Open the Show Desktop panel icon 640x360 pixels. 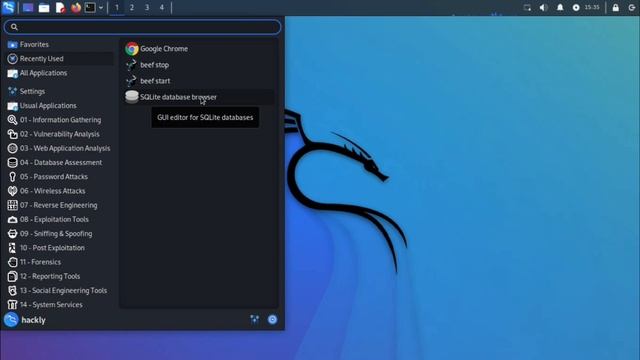coord(28,8)
